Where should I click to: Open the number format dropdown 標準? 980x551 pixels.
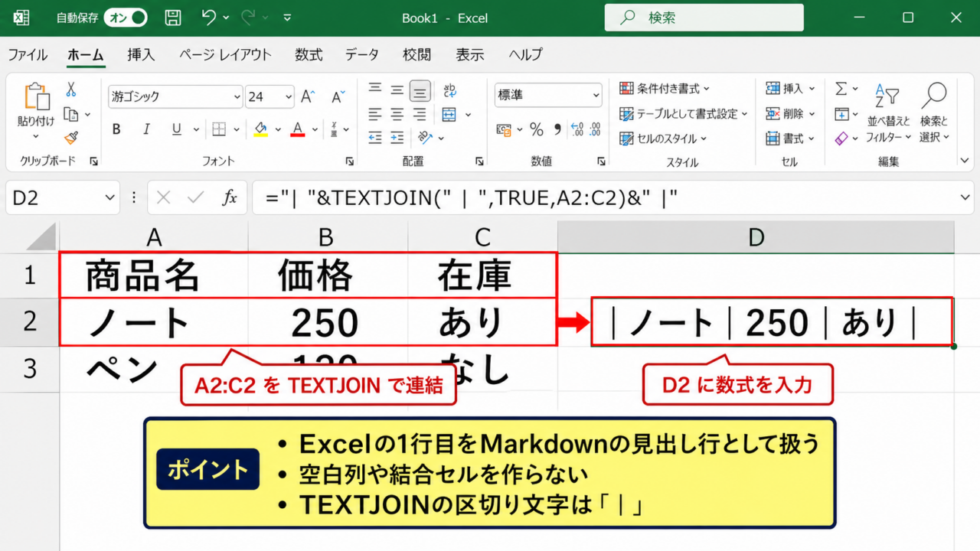click(596, 96)
